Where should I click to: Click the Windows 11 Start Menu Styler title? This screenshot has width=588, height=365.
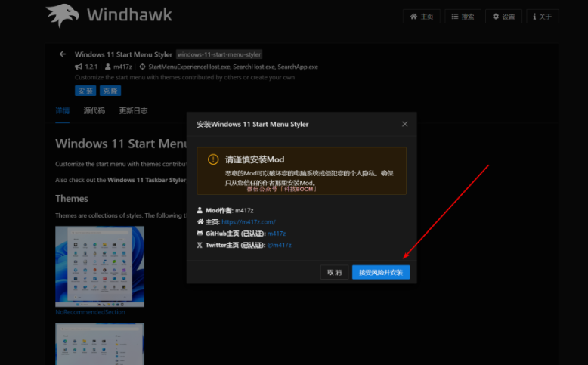(x=123, y=54)
